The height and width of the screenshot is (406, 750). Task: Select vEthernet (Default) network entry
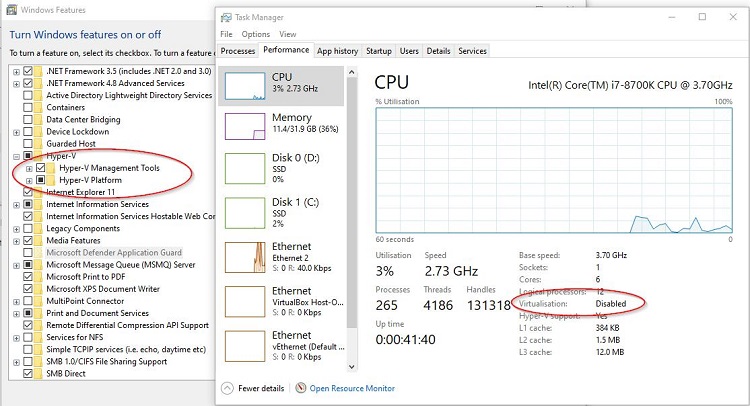point(281,346)
